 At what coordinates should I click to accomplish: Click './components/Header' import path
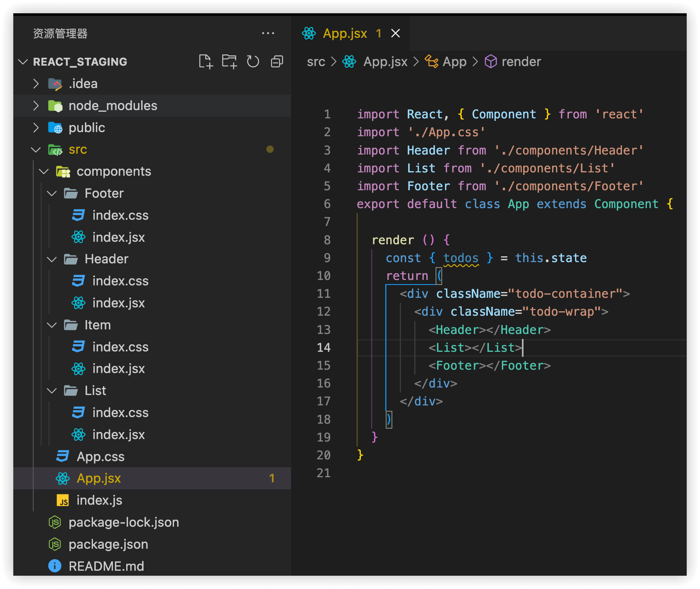[569, 150]
